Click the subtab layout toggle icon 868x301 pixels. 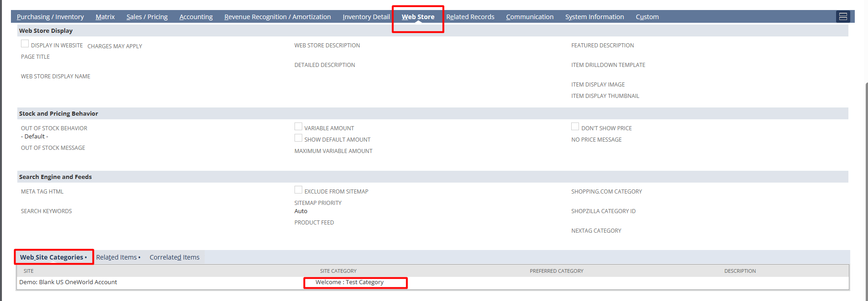pos(843,16)
